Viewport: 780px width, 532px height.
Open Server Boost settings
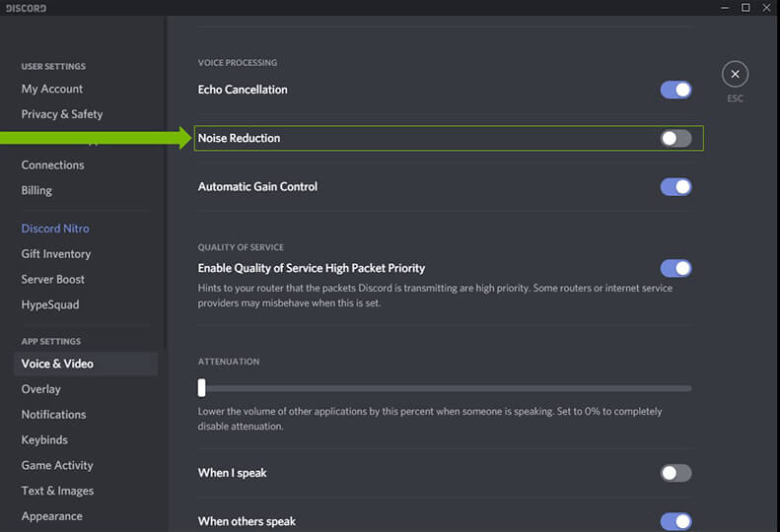tap(53, 280)
